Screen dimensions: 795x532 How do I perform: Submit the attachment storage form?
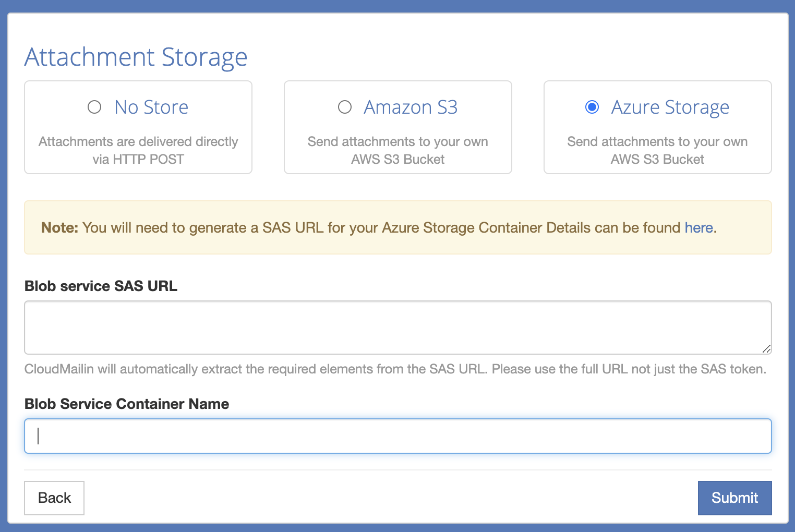pyautogui.click(x=734, y=498)
